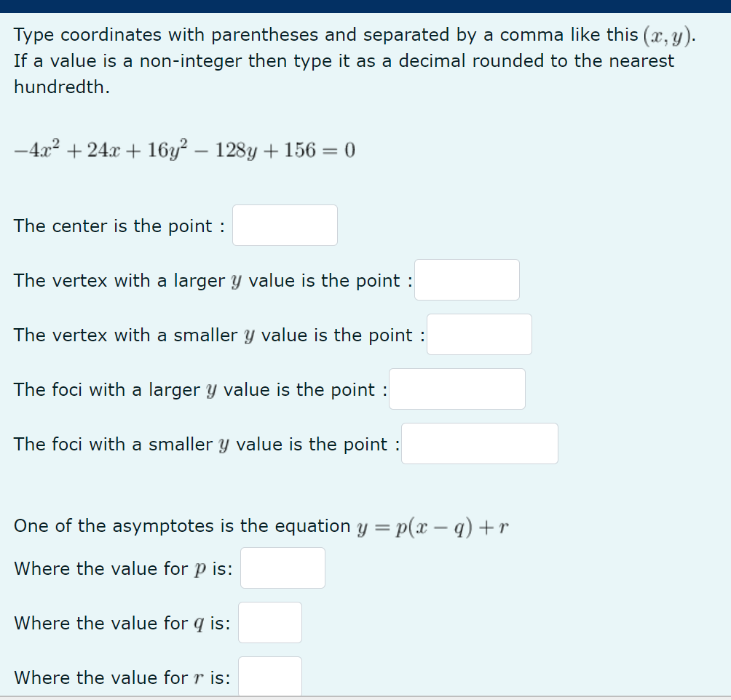Select the input field for value q
This screenshot has height=700, width=731.
coord(269,622)
